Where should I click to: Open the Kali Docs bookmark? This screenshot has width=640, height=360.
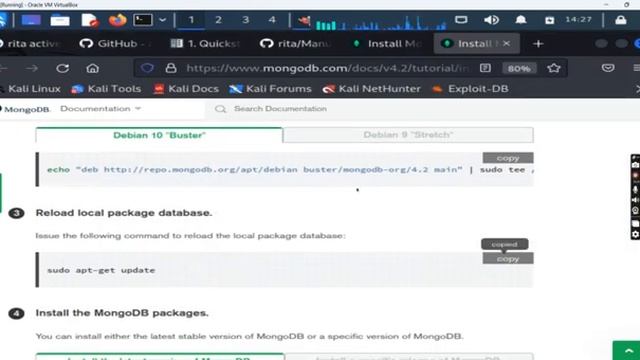click(186, 89)
